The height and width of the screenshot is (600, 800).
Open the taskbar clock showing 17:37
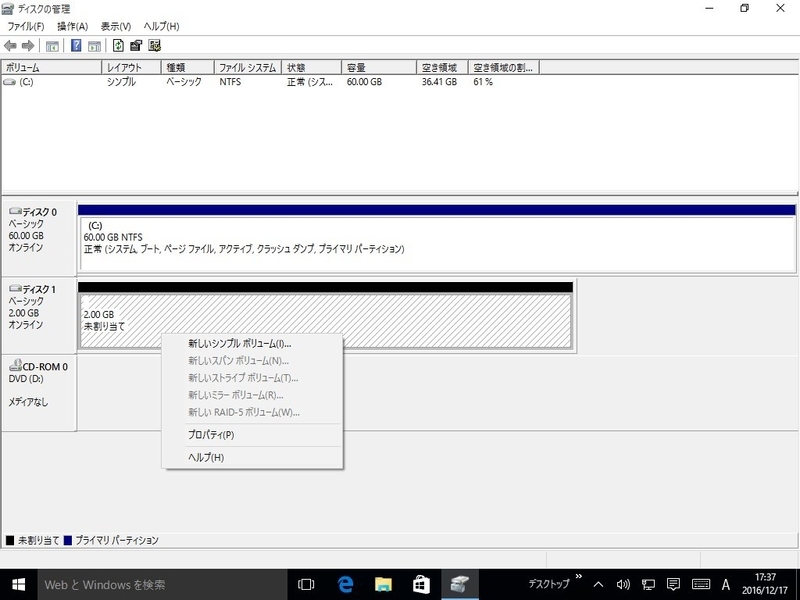tap(765, 584)
